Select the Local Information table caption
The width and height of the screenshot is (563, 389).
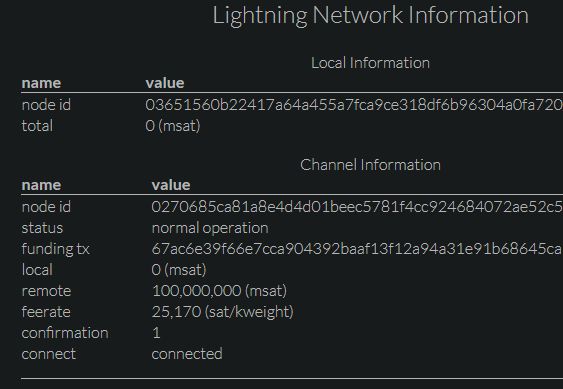pos(370,63)
